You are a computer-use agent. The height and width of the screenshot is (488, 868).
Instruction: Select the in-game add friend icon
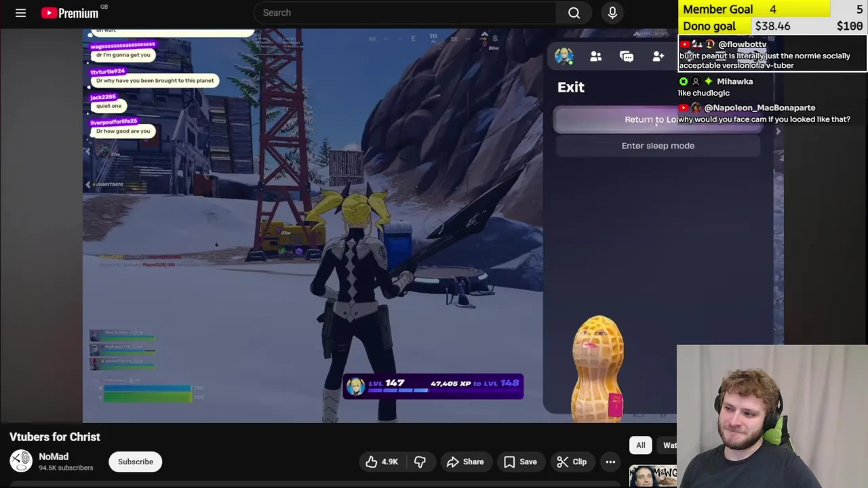(658, 57)
